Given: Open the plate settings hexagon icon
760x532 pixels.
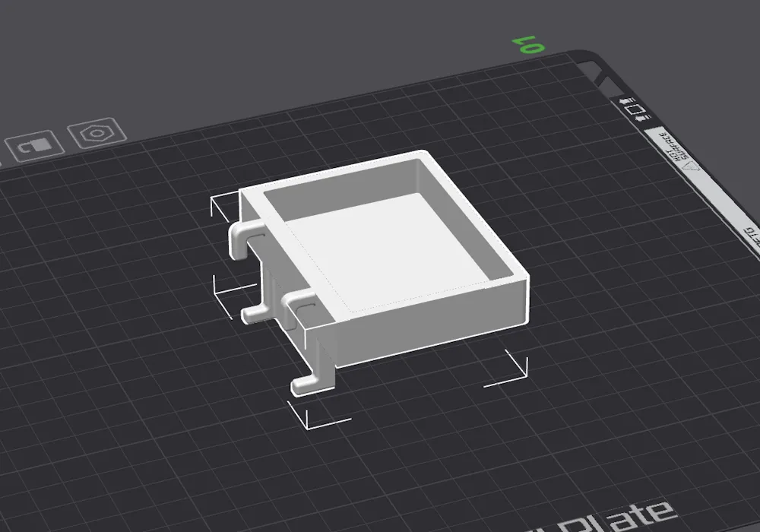Looking at the screenshot, I should 97,133.
